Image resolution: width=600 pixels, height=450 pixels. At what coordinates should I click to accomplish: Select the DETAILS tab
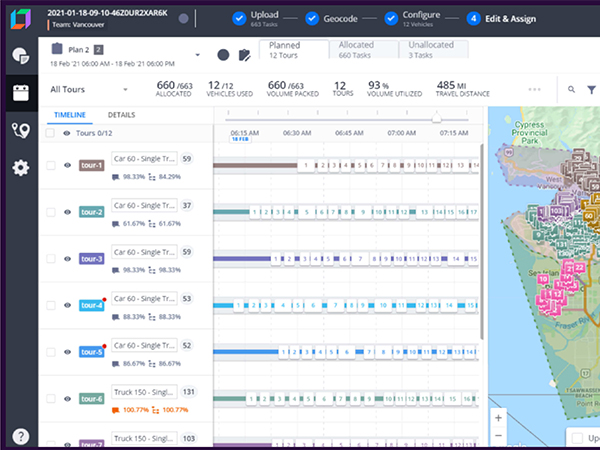click(121, 115)
